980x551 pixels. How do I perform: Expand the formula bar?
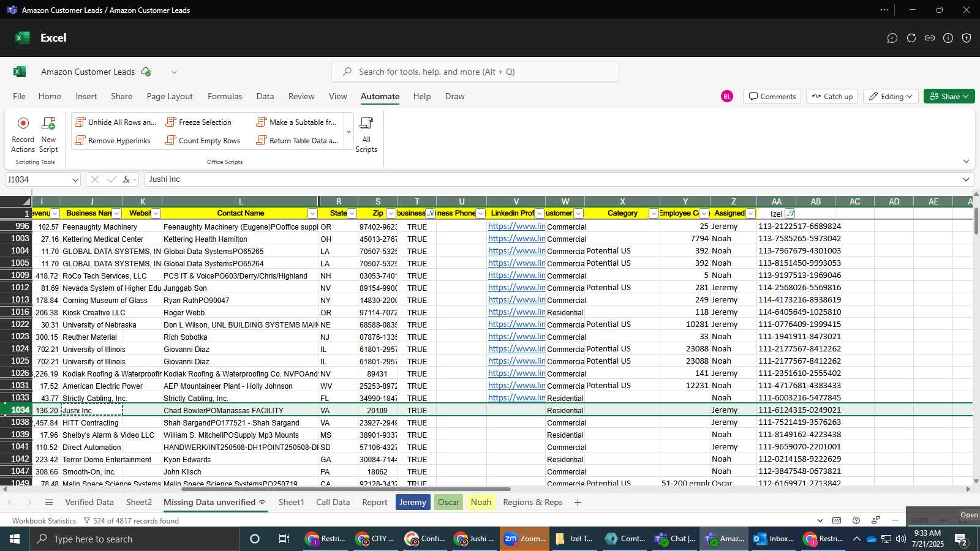click(x=966, y=179)
